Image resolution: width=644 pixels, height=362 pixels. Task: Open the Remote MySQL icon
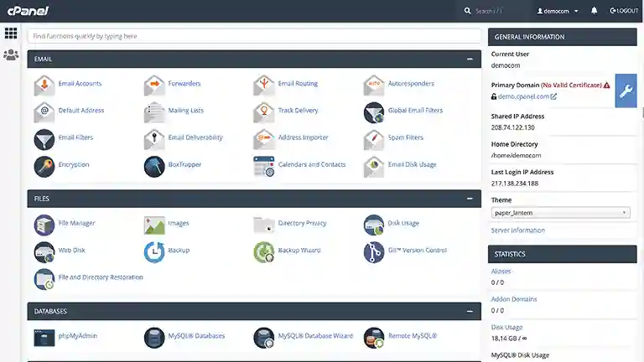click(374, 338)
